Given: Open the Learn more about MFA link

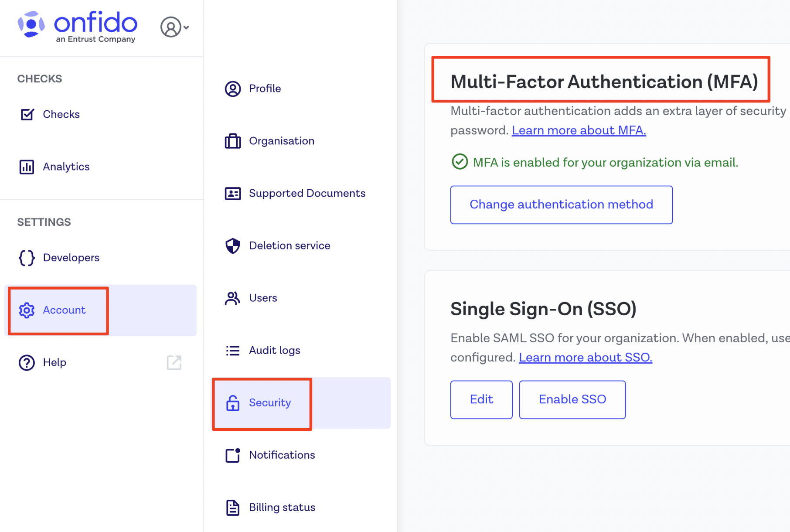Looking at the screenshot, I should coord(579,130).
